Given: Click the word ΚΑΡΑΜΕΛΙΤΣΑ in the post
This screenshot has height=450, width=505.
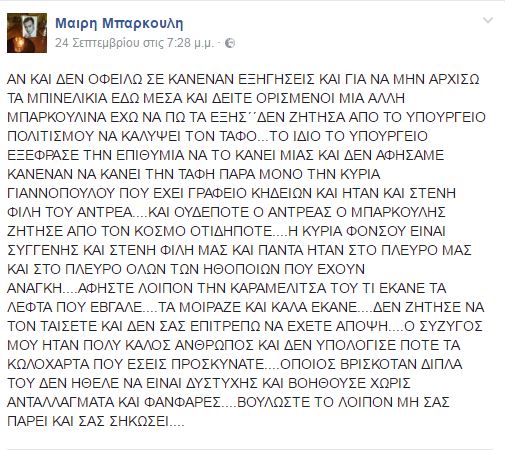Looking at the screenshot, I should (x=278, y=288).
